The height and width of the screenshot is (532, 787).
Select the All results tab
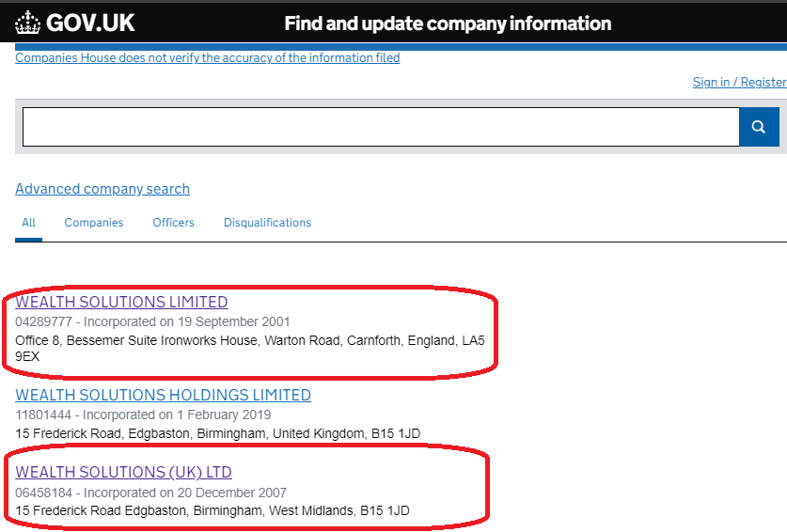coord(28,223)
